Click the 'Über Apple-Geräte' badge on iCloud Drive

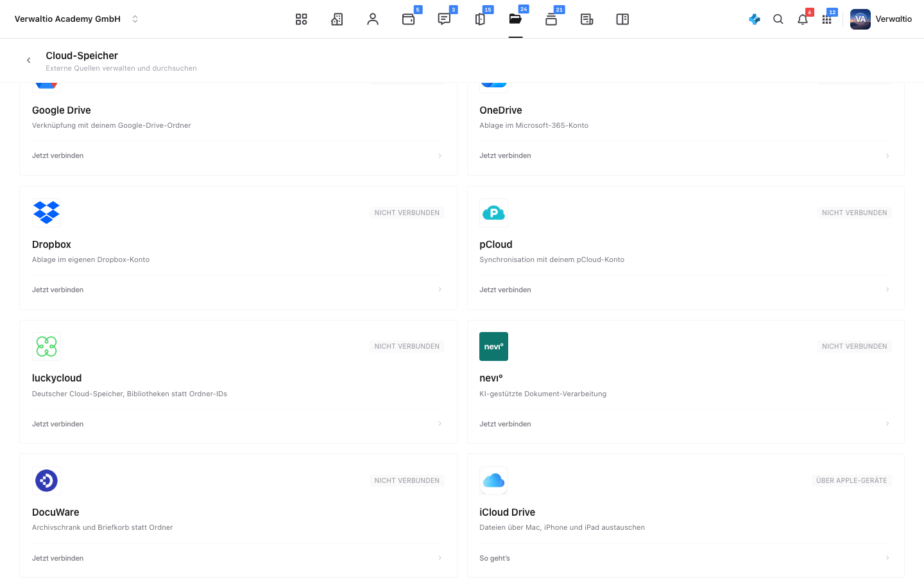pyautogui.click(x=851, y=480)
